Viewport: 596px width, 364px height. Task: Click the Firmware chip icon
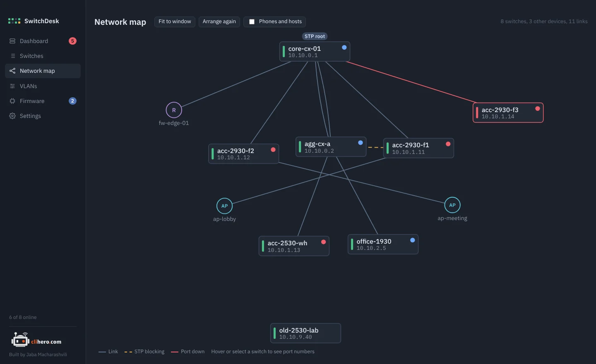pyautogui.click(x=12, y=101)
